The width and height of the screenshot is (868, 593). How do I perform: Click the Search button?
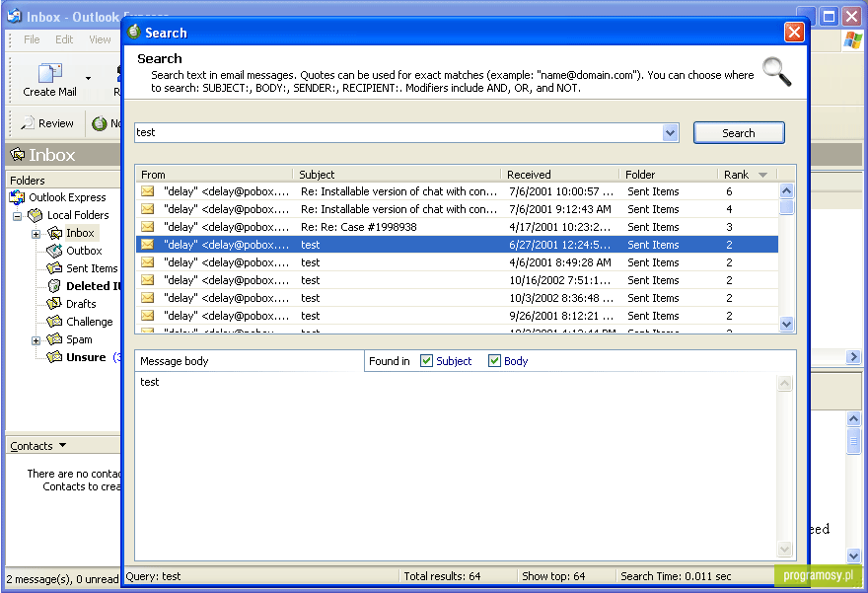[739, 133]
